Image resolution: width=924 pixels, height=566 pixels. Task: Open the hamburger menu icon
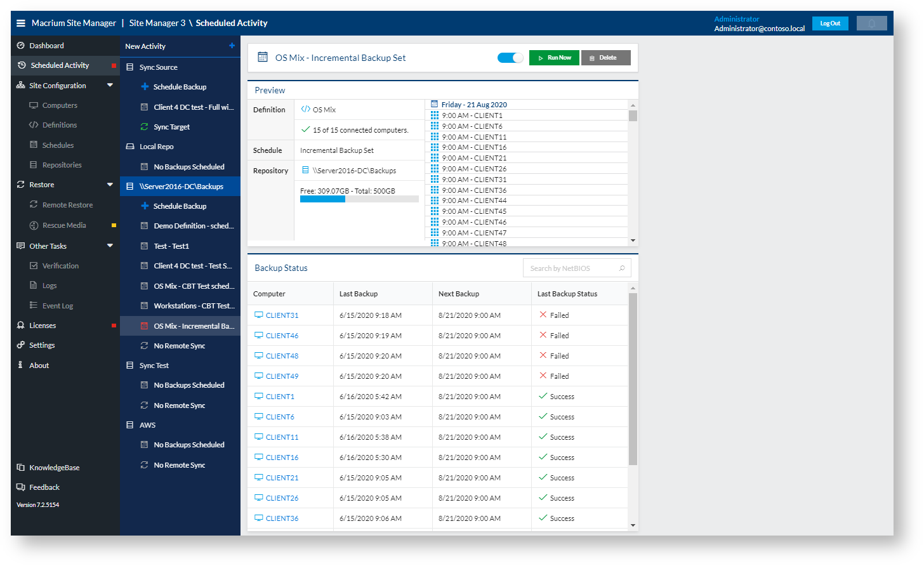click(21, 23)
